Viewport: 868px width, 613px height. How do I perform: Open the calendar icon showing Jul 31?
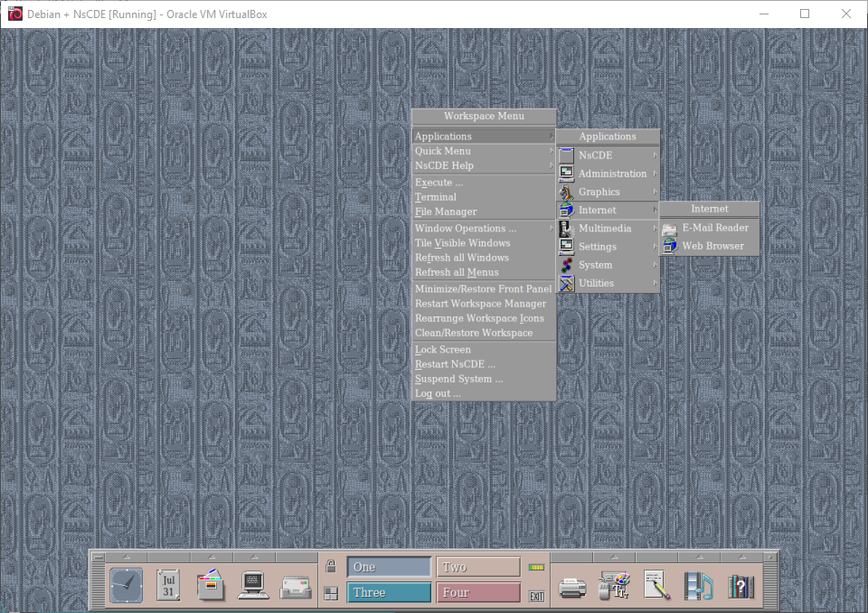click(168, 585)
